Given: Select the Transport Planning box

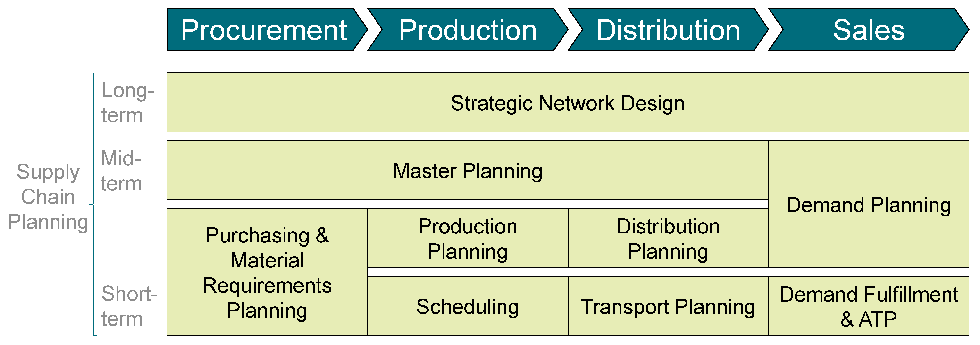Looking at the screenshot, I should click(668, 307).
